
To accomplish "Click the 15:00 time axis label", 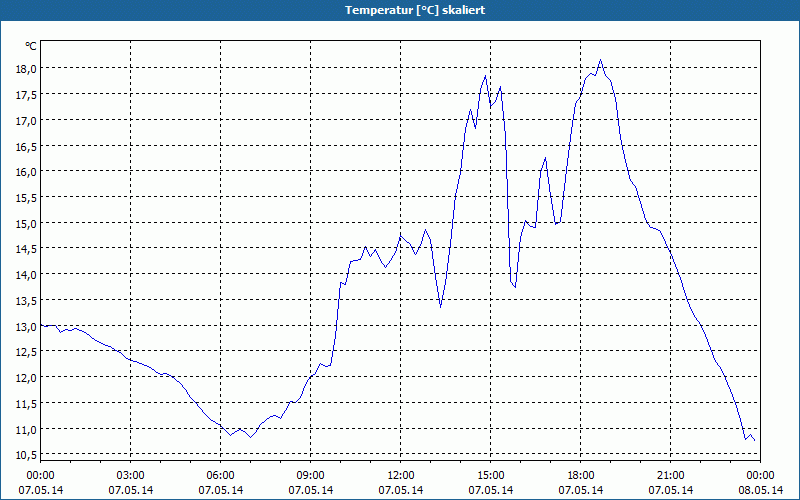I will (x=490, y=476).
